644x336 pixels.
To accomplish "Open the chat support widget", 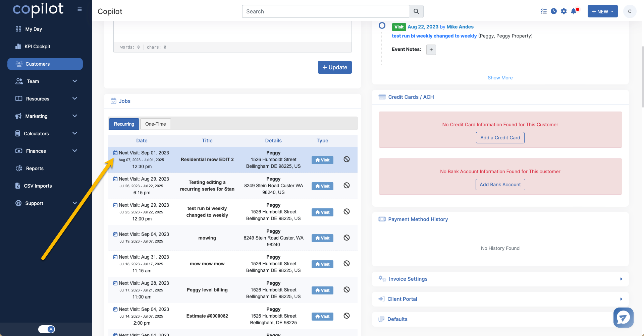I will click(623, 317).
